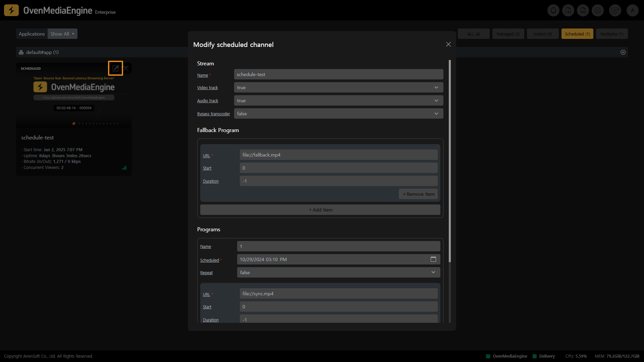Expand the Audio track dropdown
Screen dimensions: 644x362
coord(338,101)
